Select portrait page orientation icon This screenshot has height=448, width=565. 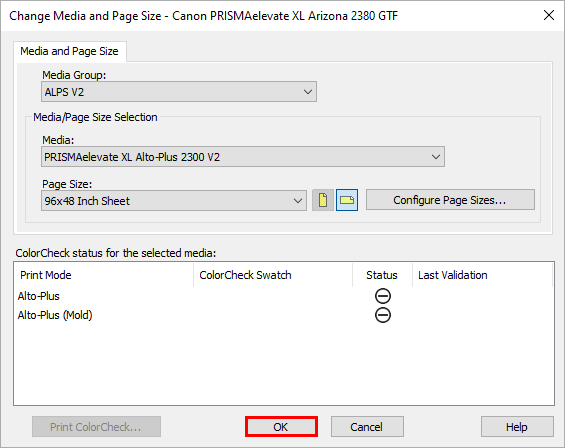[322, 200]
